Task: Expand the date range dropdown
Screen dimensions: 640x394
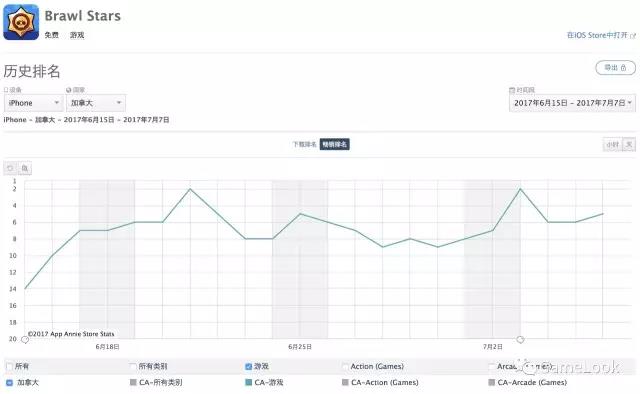Action: 572,103
